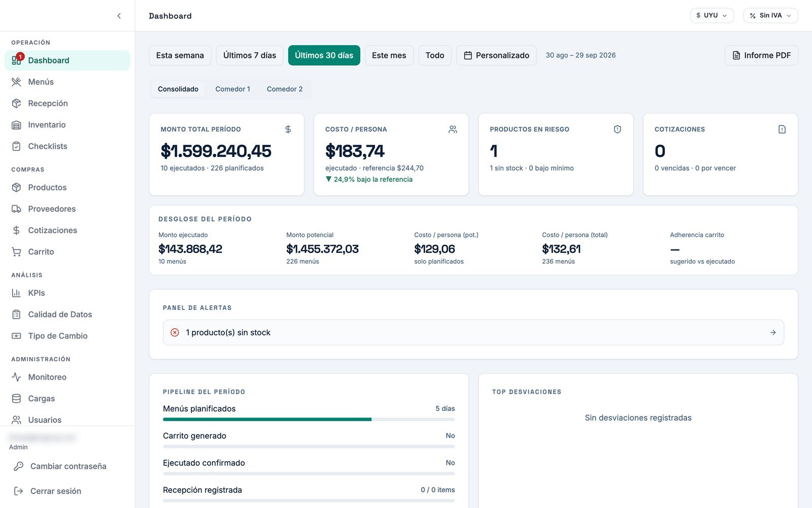This screenshot has width=812, height=508.
Task: Select the Esta semana period filter
Action: pyautogui.click(x=180, y=55)
